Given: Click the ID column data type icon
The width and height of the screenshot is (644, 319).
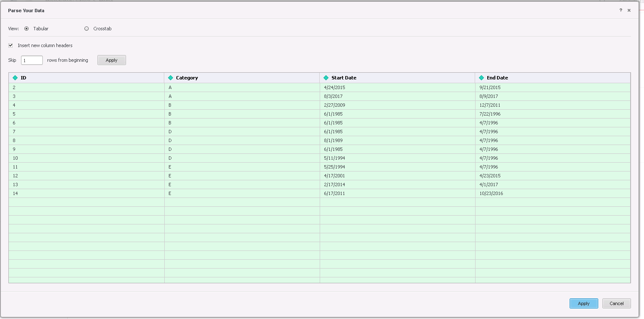Looking at the screenshot, I should tap(15, 78).
